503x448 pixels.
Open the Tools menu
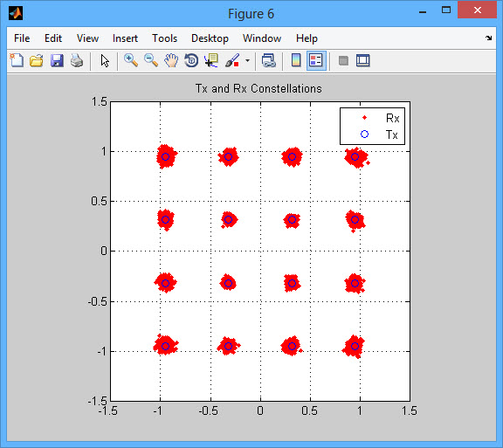coord(164,38)
